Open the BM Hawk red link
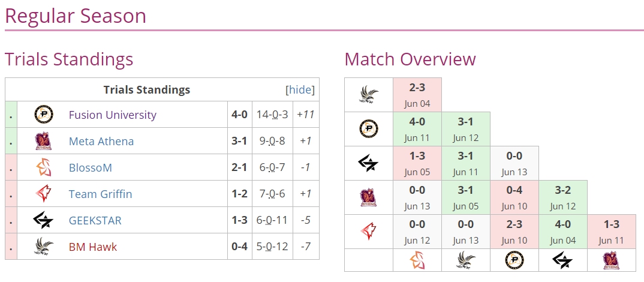 point(93,247)
